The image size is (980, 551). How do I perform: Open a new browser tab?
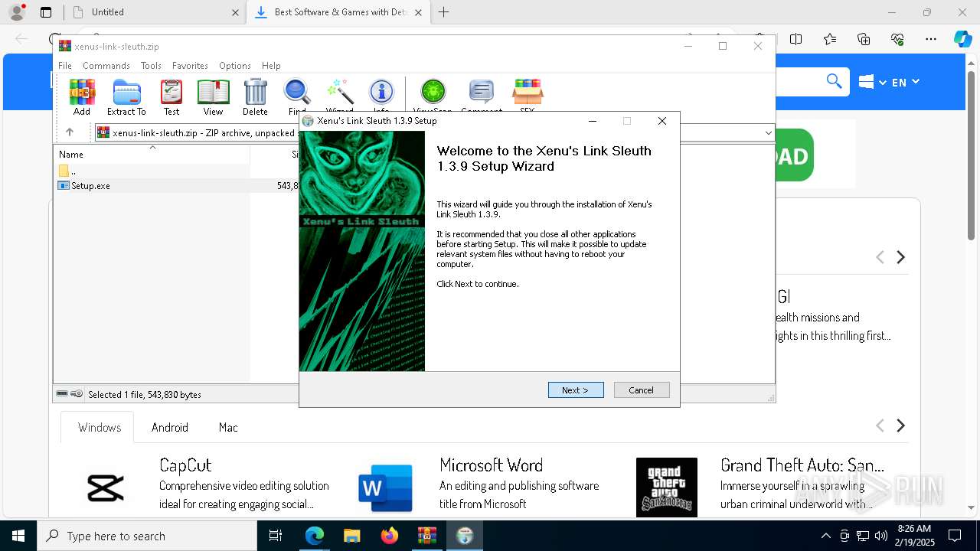pyautogui.click(x=443, y=12)
